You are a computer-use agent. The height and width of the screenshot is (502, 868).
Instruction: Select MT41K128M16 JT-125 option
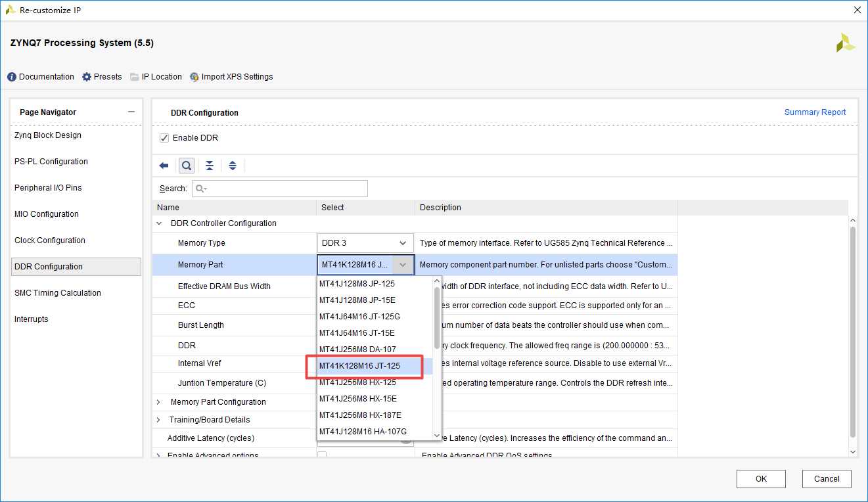(375, 366)
